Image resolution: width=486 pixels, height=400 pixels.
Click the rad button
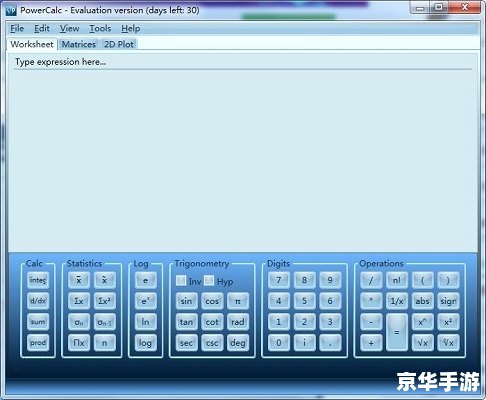pyautogui.click(x=238, y=322)
